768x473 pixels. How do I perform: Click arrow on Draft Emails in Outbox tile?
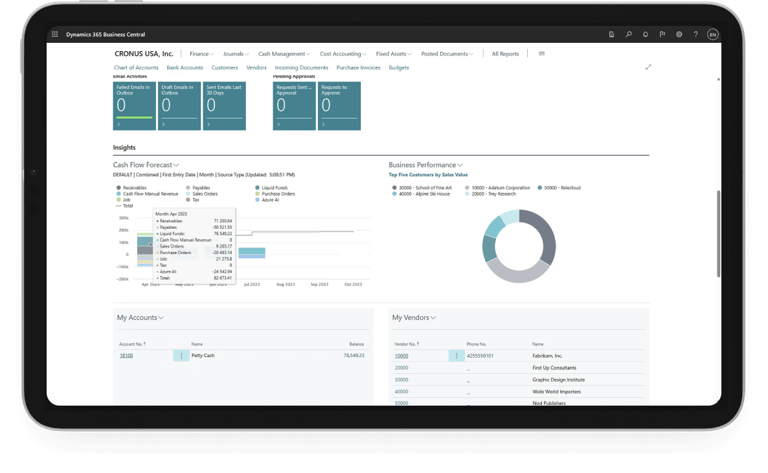point(164,125)
